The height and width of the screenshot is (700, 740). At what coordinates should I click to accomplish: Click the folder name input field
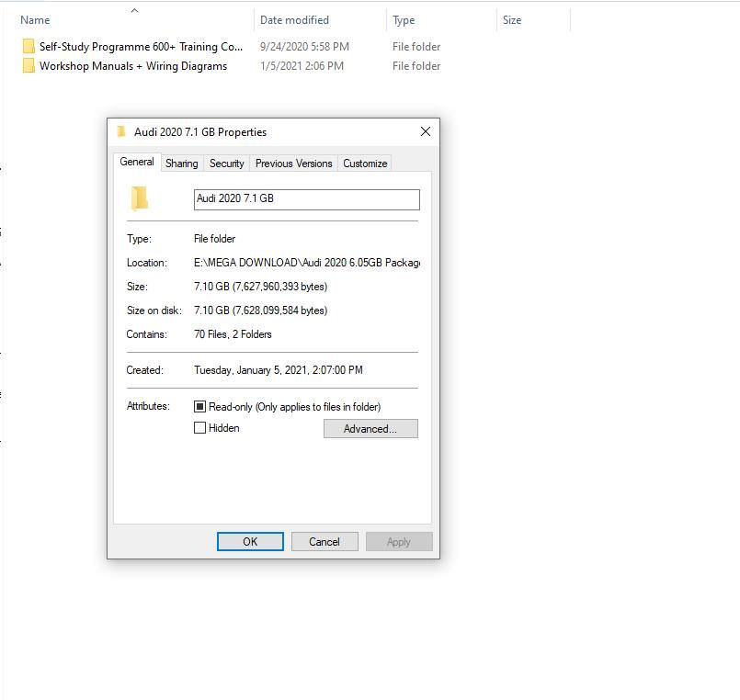point(306,199)
